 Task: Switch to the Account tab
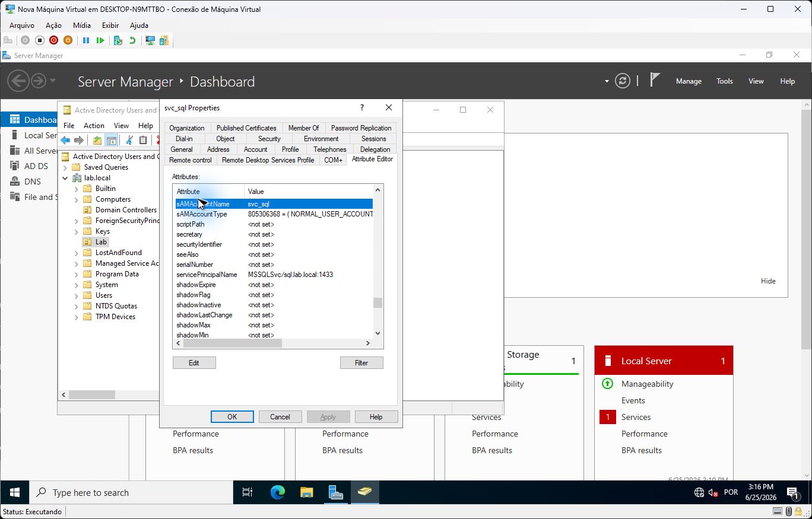255,149
